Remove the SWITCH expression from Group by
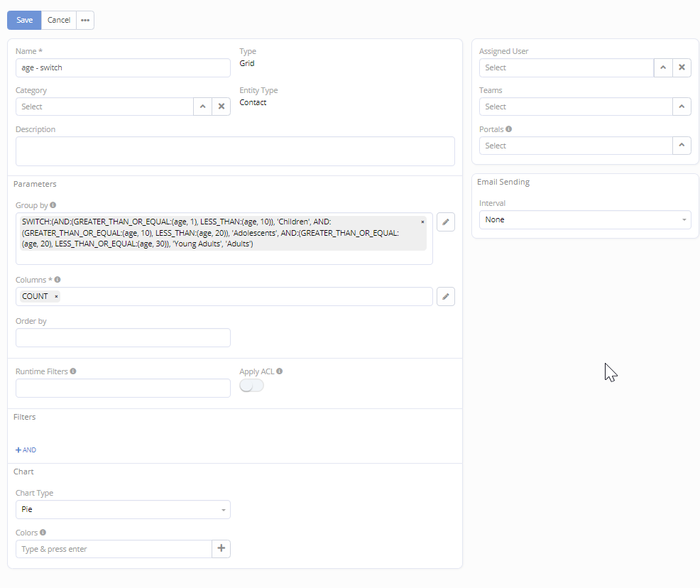The height and width of the screenshot is (588, 700). coord(422,222)
